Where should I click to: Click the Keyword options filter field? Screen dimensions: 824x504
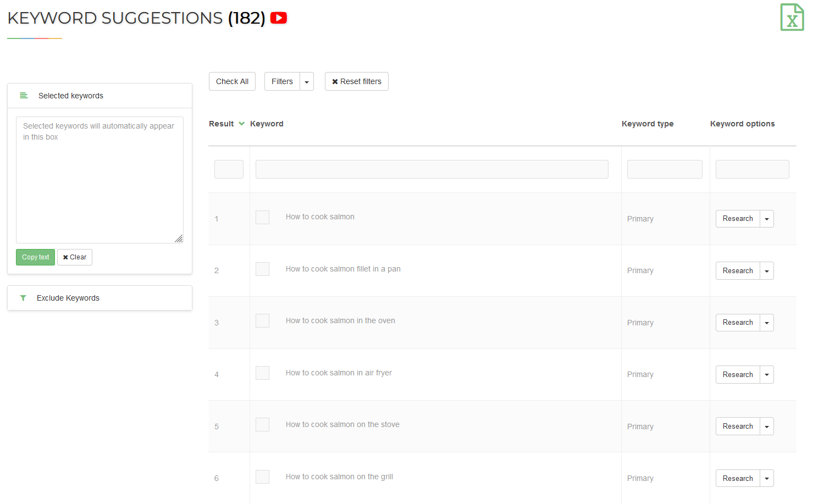coord(753,169)
